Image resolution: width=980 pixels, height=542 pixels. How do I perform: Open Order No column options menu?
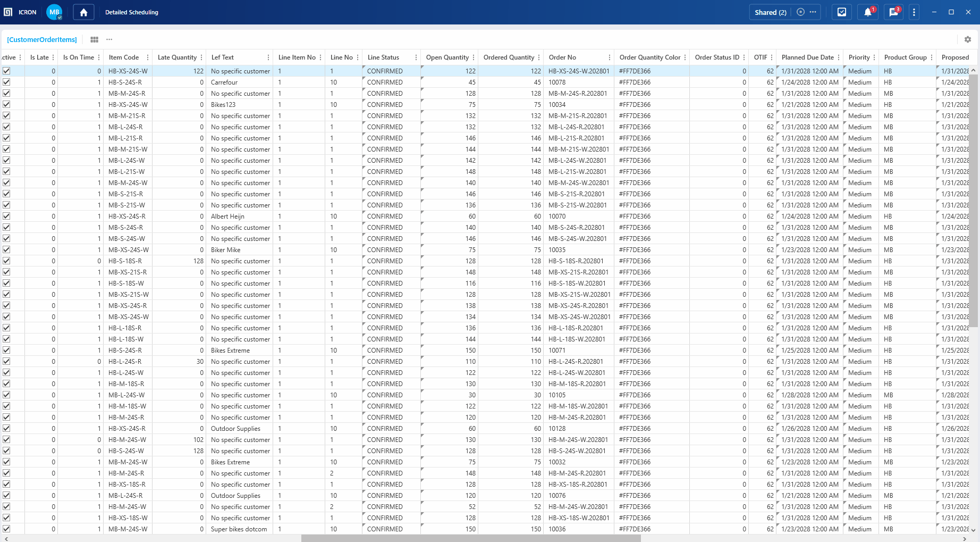(609, 57)
